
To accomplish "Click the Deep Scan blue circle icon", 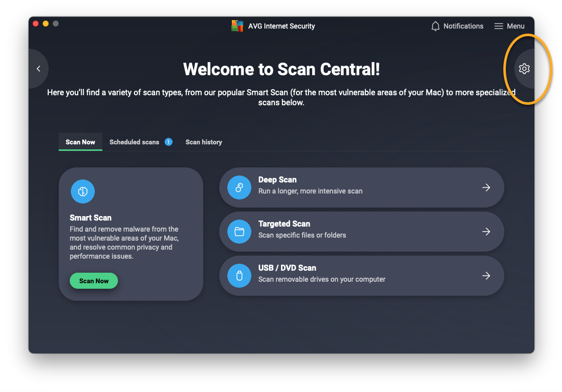I will click(239, 187).
